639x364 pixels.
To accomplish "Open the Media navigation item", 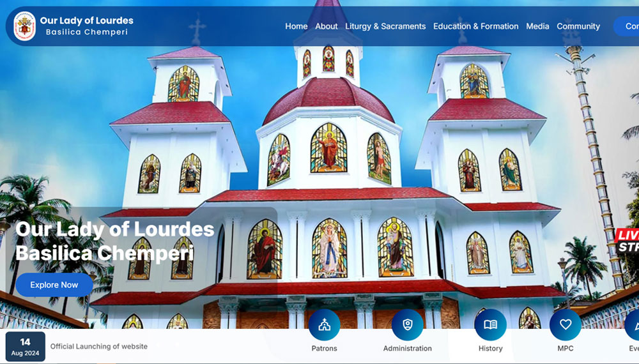I will (x=537, y=26).
